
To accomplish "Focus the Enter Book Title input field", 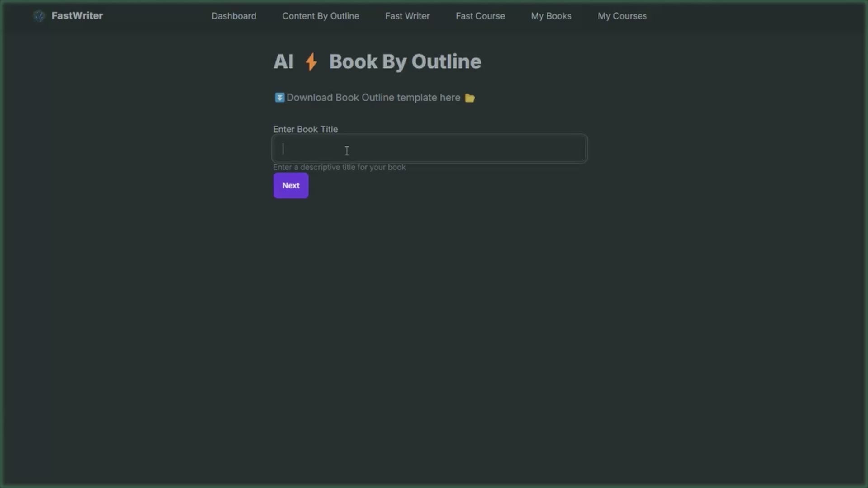I will (429, 149).
